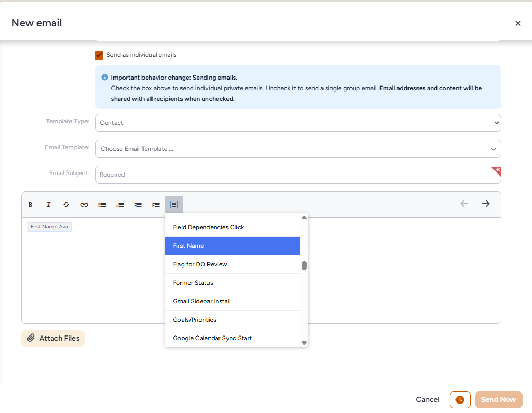Toggle the merge field picker icon
Screen dimensions: 532x413
[x=174, y=205]
